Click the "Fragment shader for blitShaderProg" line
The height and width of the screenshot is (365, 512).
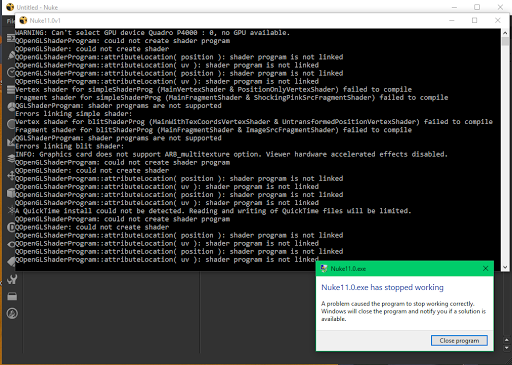coord(213,130)
